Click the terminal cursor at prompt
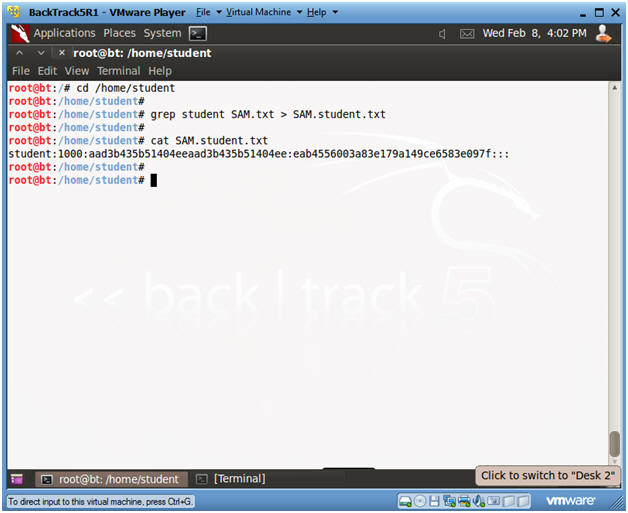 154,180
